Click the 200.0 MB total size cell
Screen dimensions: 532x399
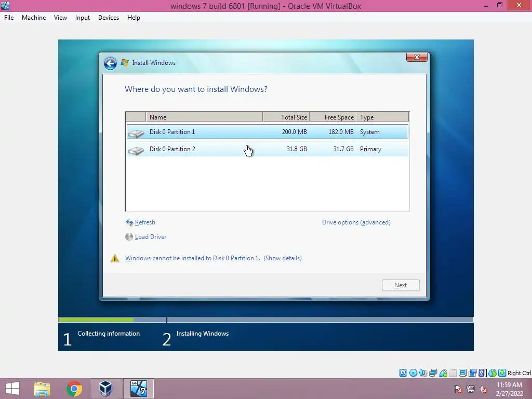[294, 132]
